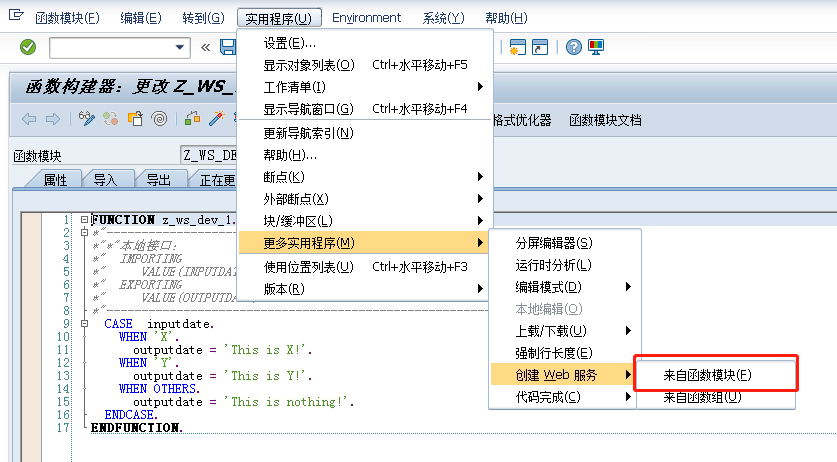Click code line 'WHEN OTHERS.'

point(159,388)
